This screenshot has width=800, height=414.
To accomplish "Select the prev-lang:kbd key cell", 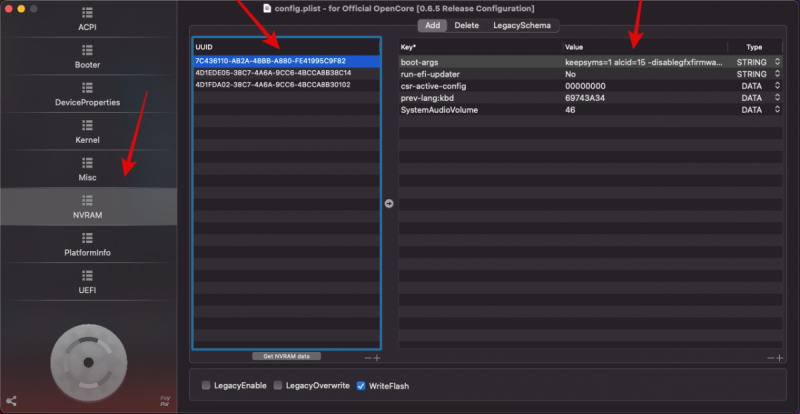I will tap(481, 98).
